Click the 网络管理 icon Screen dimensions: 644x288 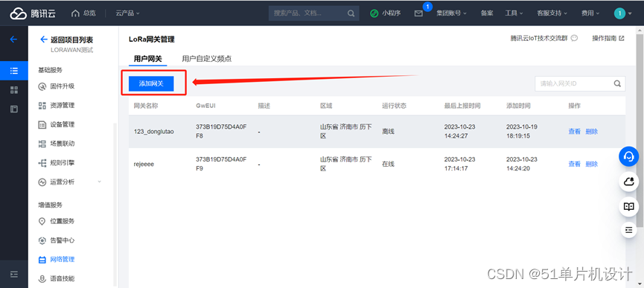[42, 260]
